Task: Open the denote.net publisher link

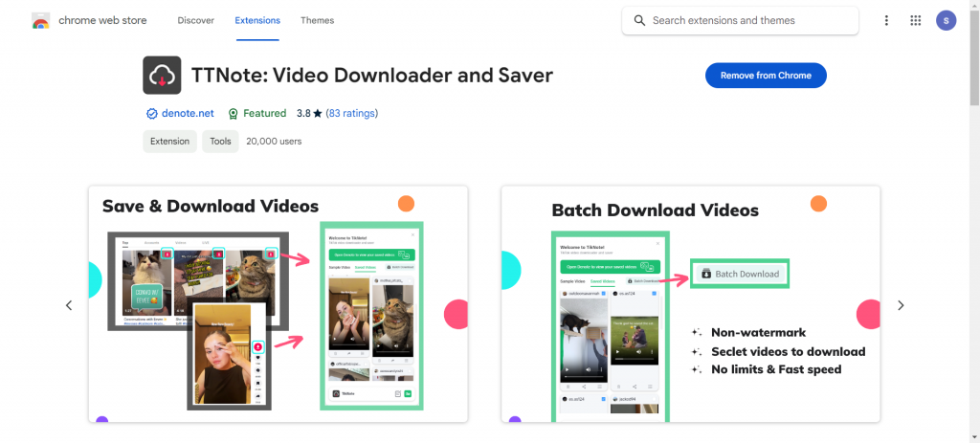Action: 188,113
